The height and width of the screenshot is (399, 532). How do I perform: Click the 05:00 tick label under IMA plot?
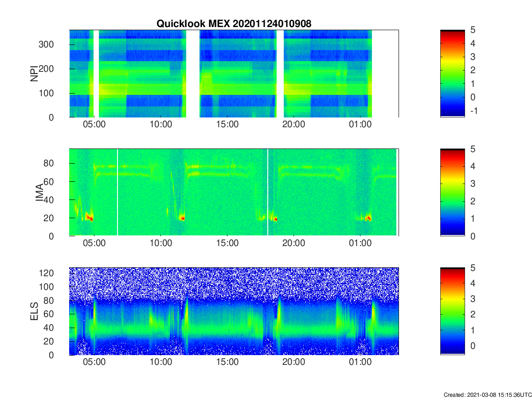pos(94,243)
